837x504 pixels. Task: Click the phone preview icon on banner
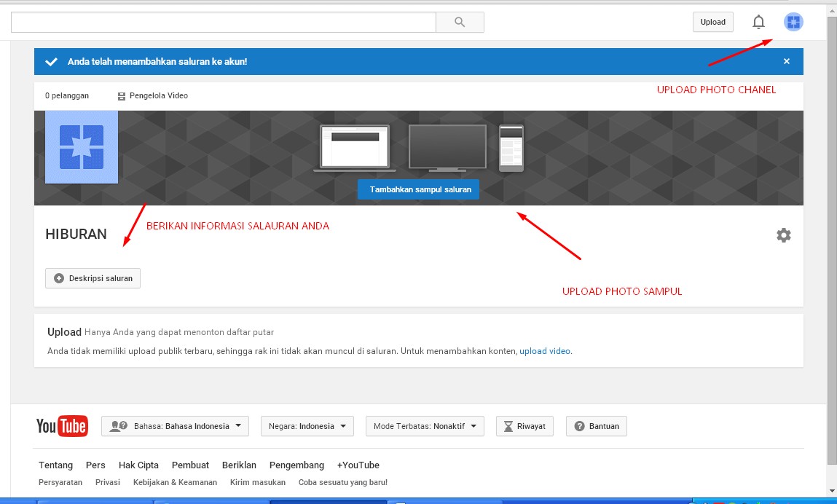511,148
